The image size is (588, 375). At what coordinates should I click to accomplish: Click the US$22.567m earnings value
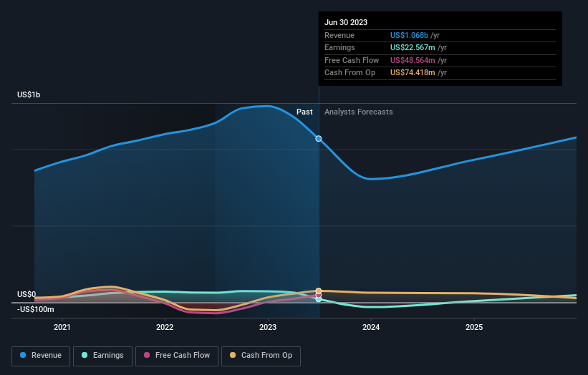pyautogui.click(x=413, y=47)
